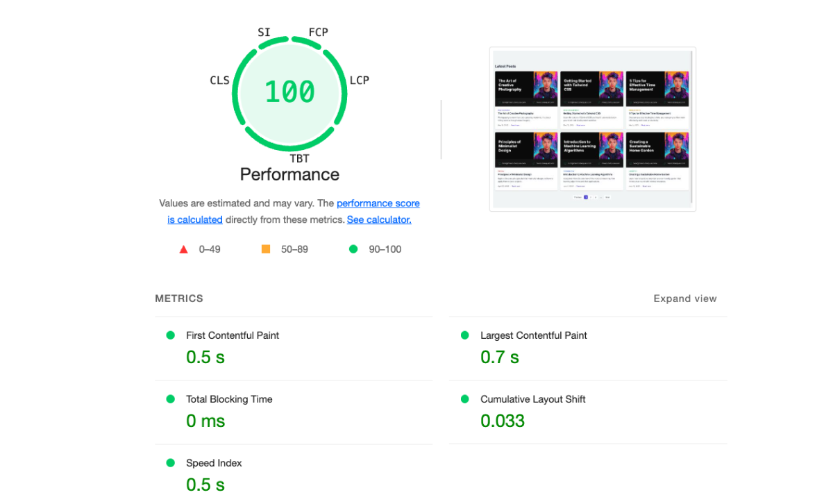Click the red triangle 0–49 legend icon

coord(184,249)
